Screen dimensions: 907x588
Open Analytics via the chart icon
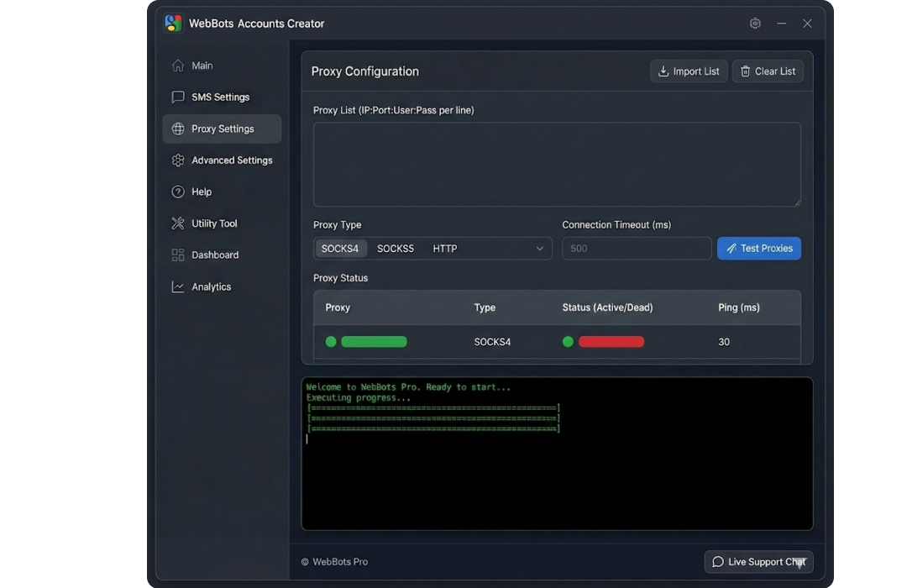177,286
